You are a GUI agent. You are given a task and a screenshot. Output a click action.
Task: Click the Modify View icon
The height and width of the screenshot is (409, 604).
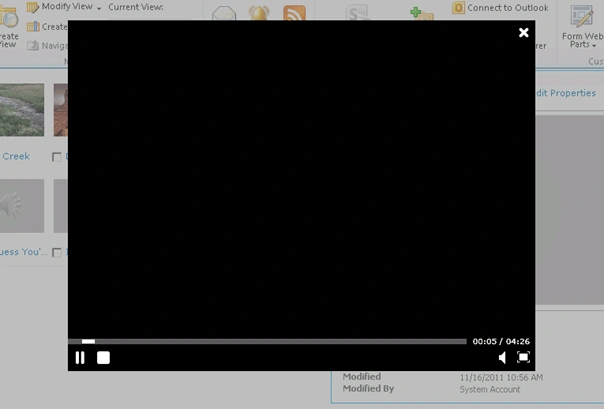(x=33, y=7)
